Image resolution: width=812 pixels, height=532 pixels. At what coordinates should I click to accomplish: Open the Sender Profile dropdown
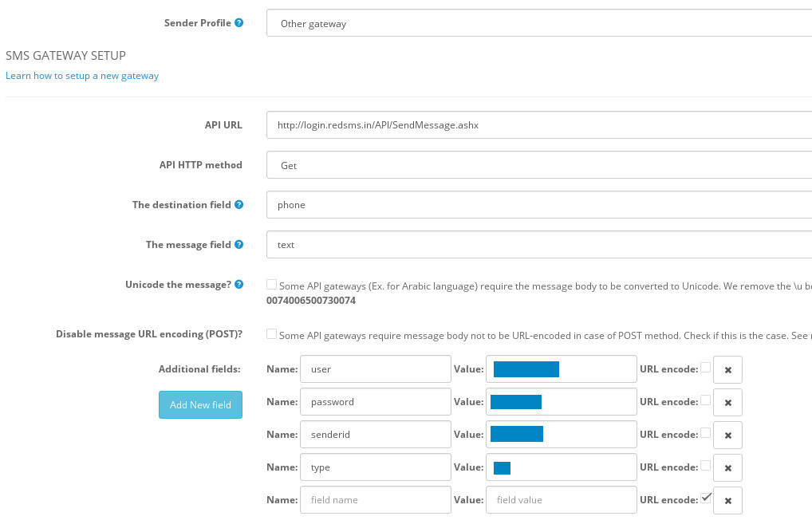pos(539,24)
